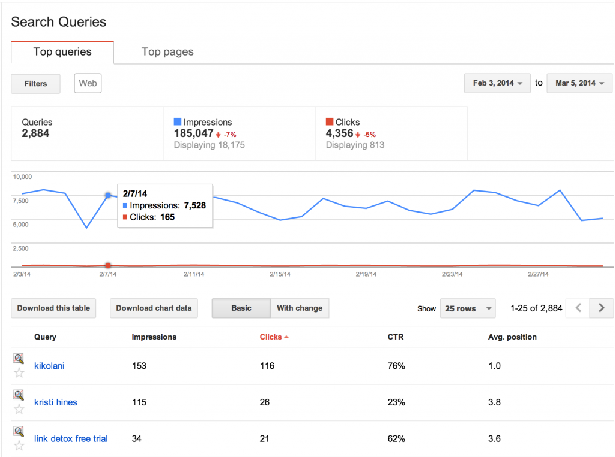The image size is (615, 457).
Task: Sort table by Impressions column
Action: coord(154,337)
